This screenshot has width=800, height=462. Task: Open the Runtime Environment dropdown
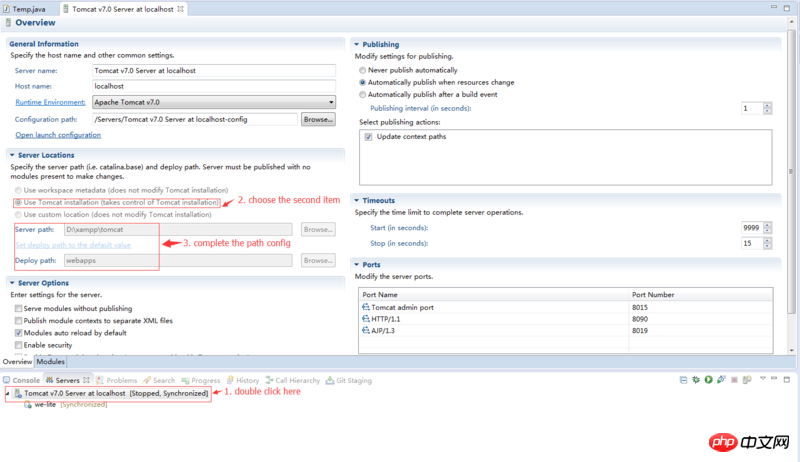click(x=214, y=102)
